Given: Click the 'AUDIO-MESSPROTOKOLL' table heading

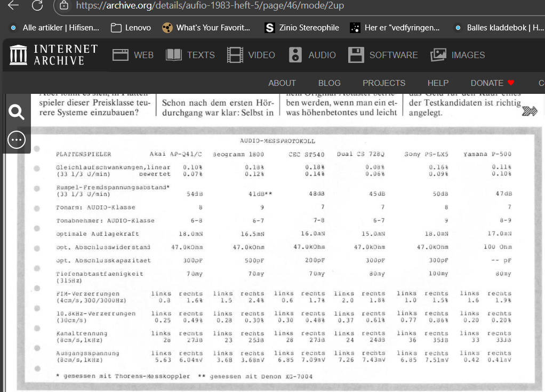Looking at the screenshot, I should click(277, 141).
